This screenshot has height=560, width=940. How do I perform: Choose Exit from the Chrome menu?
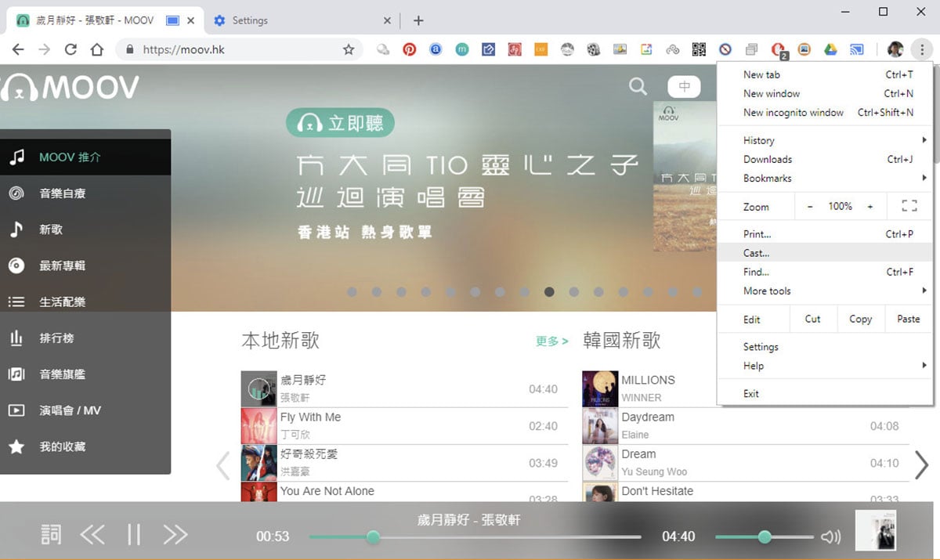[x=825, y=394]
